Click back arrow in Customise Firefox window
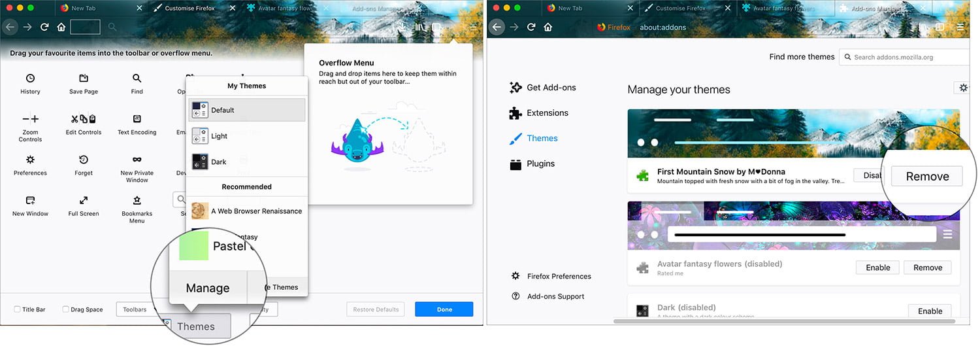980x348 pixels. pos(10,27)
